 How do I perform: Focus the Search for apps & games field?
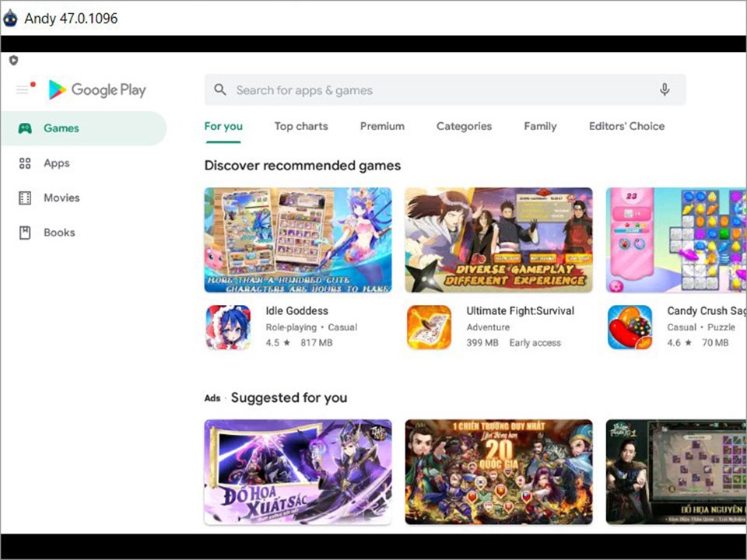pyautogui.click(x=445, y=89)
